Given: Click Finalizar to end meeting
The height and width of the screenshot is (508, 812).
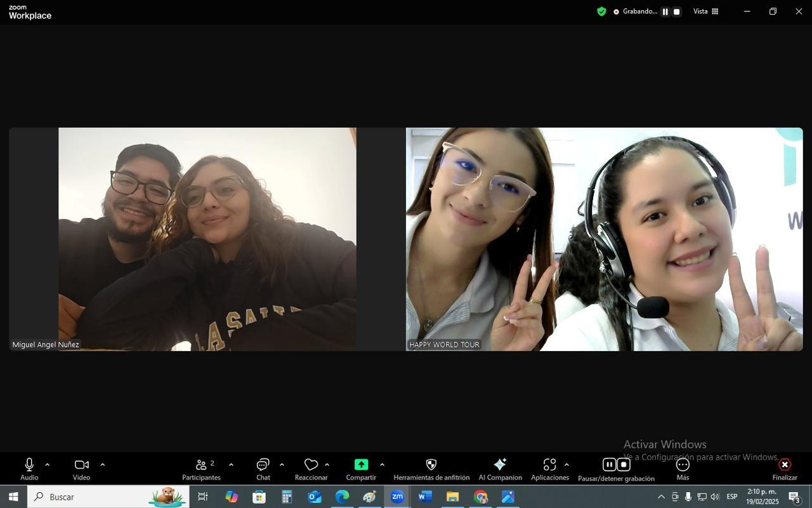Looking at the screenshot, I should (785, 469).
